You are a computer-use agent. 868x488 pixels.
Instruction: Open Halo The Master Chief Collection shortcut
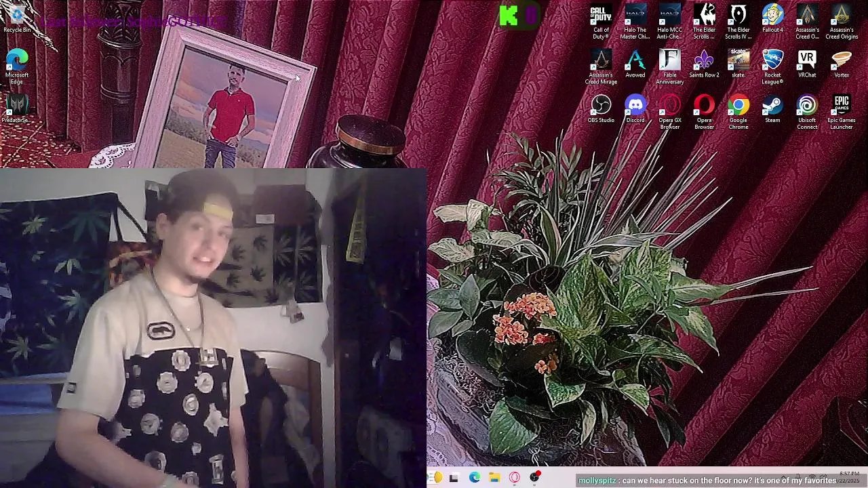point(635,22)
